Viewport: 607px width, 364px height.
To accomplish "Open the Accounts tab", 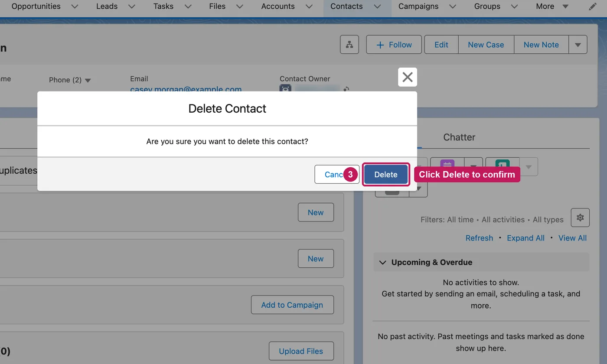I will coord(278,6).
